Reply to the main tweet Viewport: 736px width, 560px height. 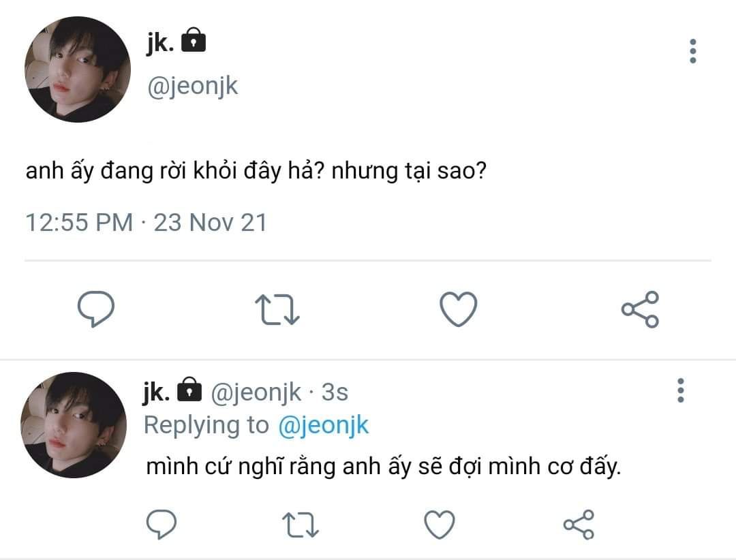coord(96,309)
